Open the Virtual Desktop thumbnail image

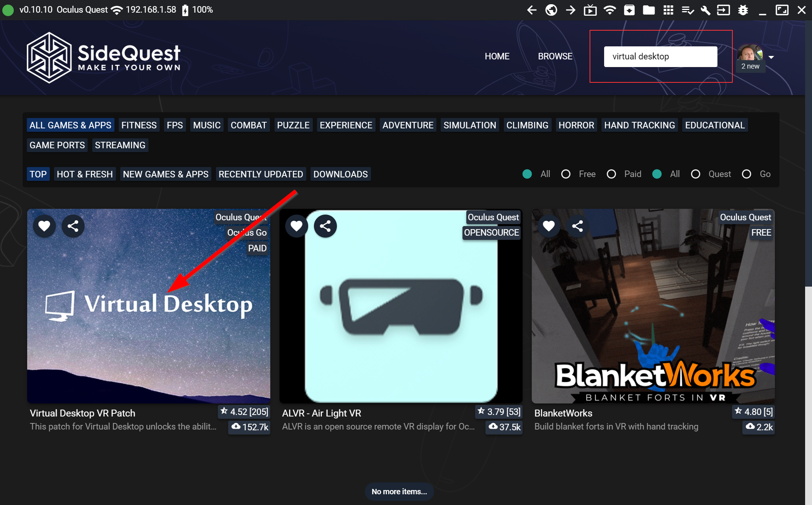[149, 306]
